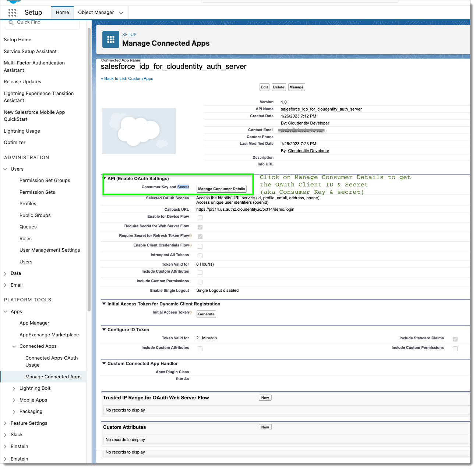Click the Manage Connected Apps grid icon
The height and width of the screenshot is (469, 476).
point(110,39)
